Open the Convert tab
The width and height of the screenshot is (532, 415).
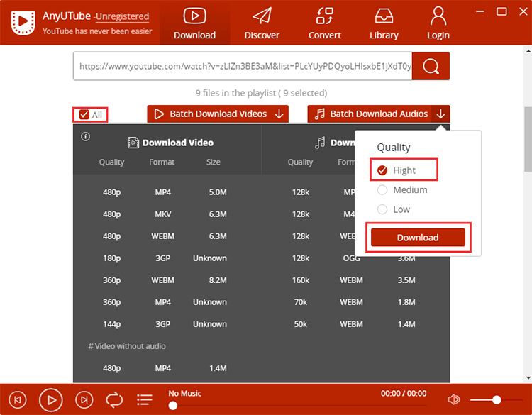(324, 23)
